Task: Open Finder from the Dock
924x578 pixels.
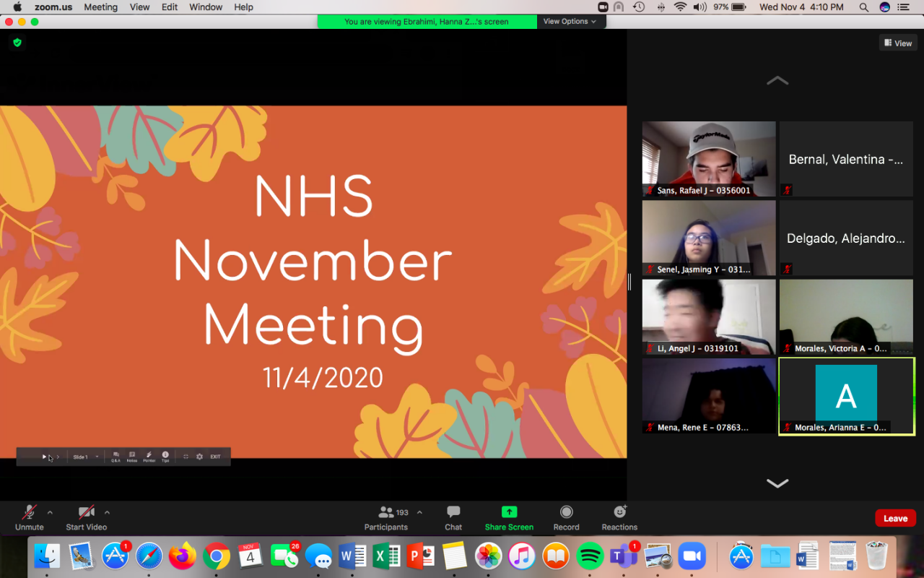Action: (47, 556)
